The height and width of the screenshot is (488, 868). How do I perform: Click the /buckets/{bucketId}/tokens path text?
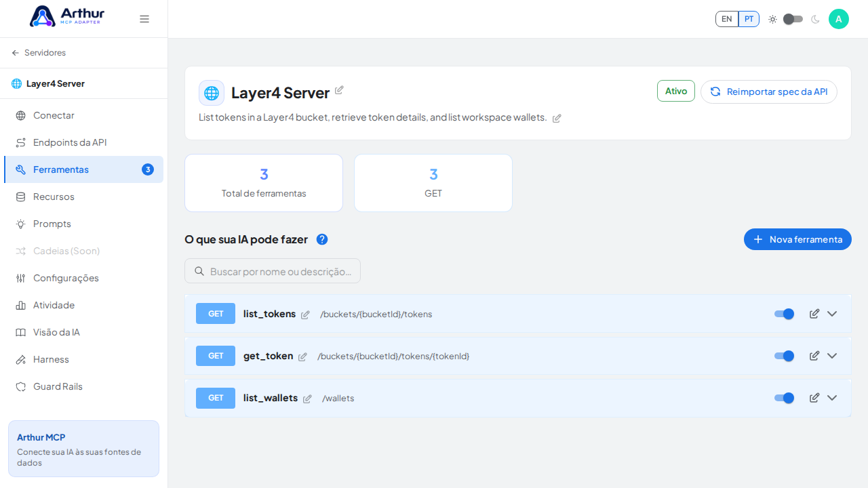[376, 314]
